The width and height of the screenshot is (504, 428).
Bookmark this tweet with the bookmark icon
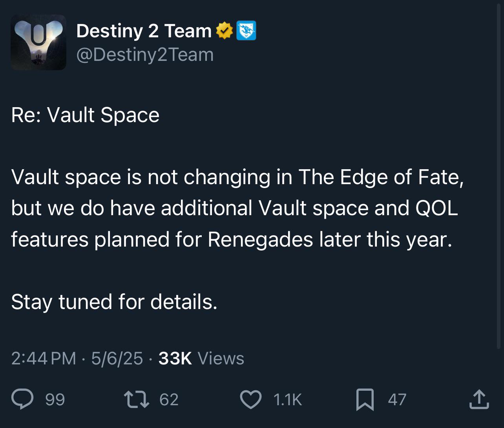click(x=365, y=399)
